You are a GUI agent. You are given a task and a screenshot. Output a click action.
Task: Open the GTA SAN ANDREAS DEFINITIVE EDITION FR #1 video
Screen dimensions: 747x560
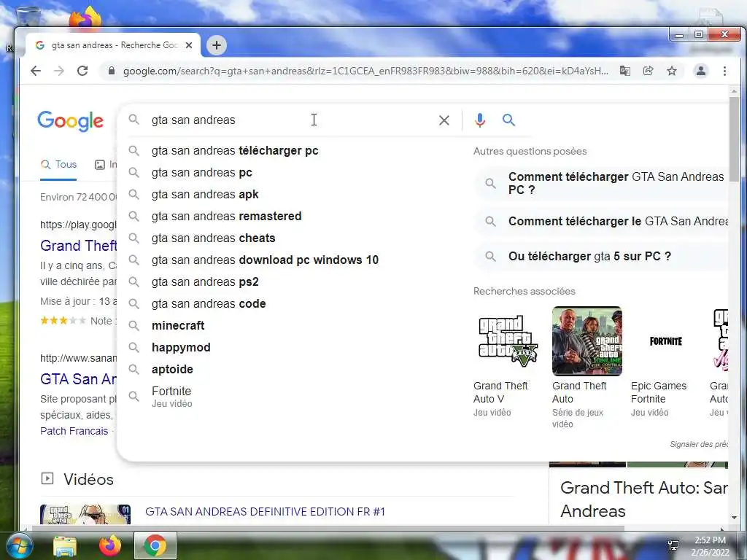[x=265, y=512]
